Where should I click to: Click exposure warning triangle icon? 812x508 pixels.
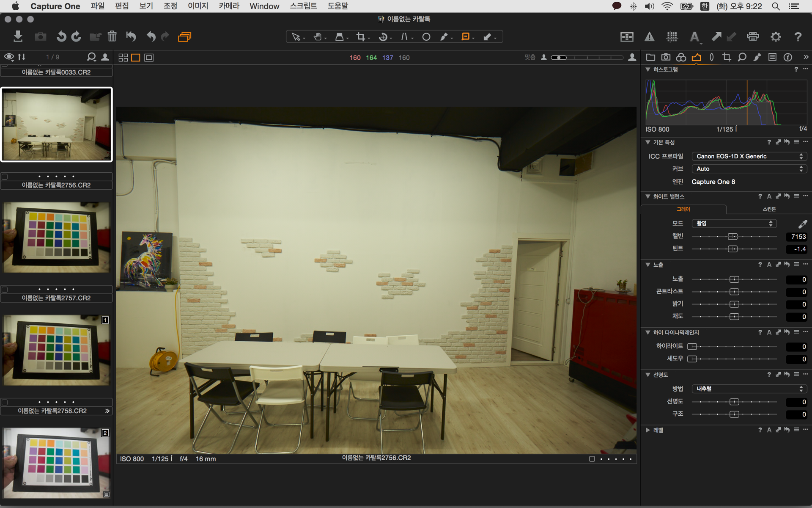[x=649, y=37]
